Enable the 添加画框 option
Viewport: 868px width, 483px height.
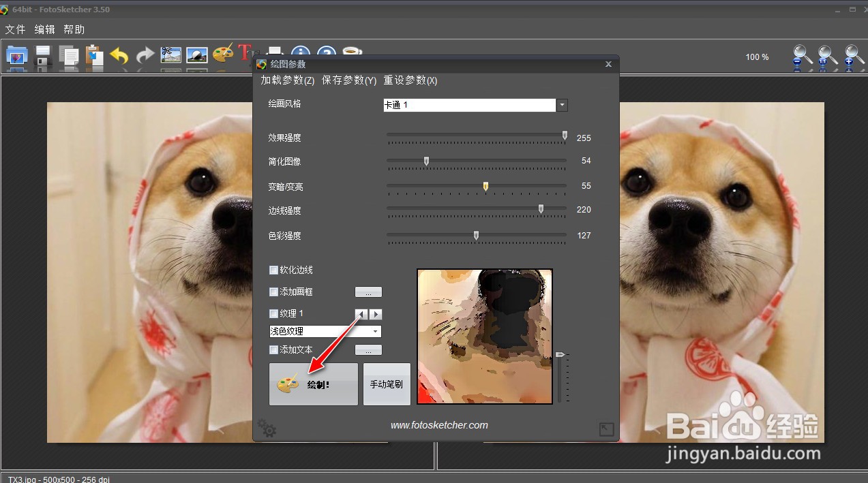point(273,292)
